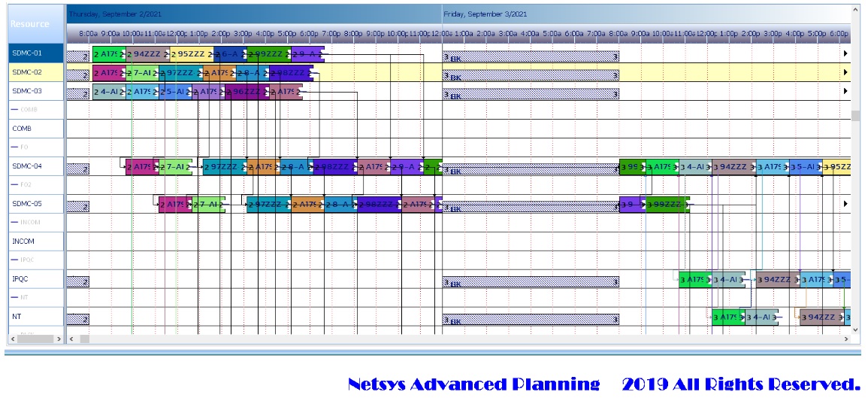
Task: Collapse the INCOM resource group
Action: click(15, 223)
